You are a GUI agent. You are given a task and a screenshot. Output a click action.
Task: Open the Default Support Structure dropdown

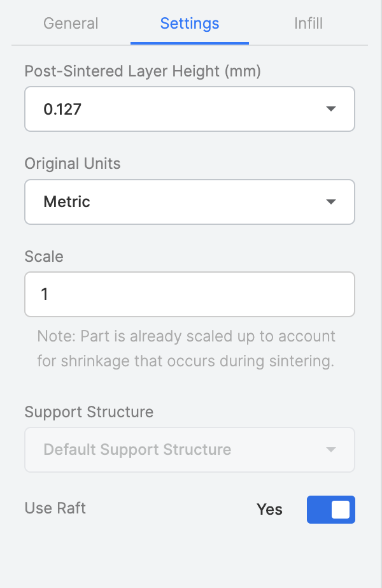coord(189,450)
